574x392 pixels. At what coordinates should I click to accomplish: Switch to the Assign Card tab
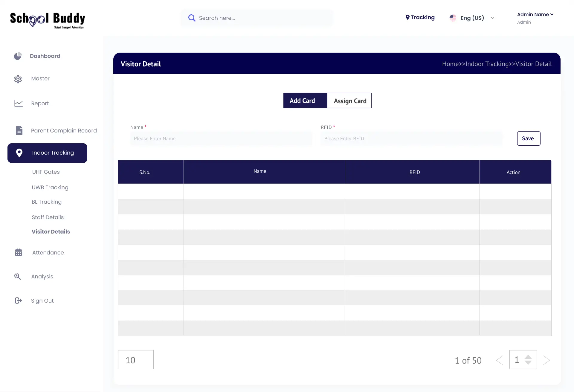[x=350, y=101]
